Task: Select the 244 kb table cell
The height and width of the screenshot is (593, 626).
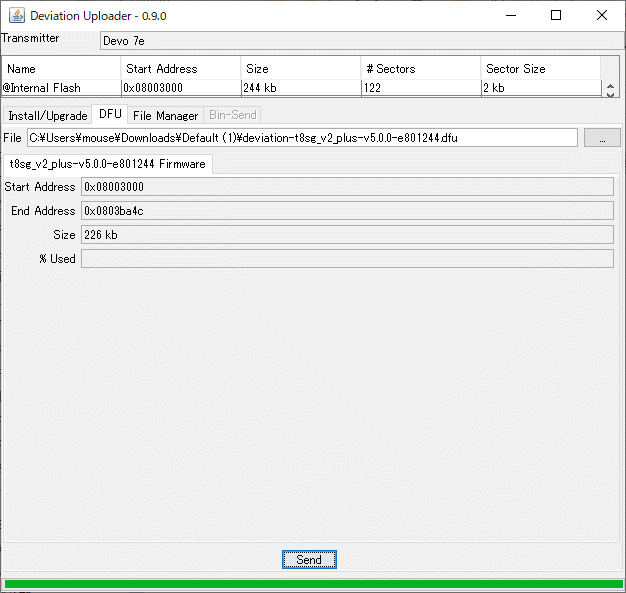Action: click(301, 88)
